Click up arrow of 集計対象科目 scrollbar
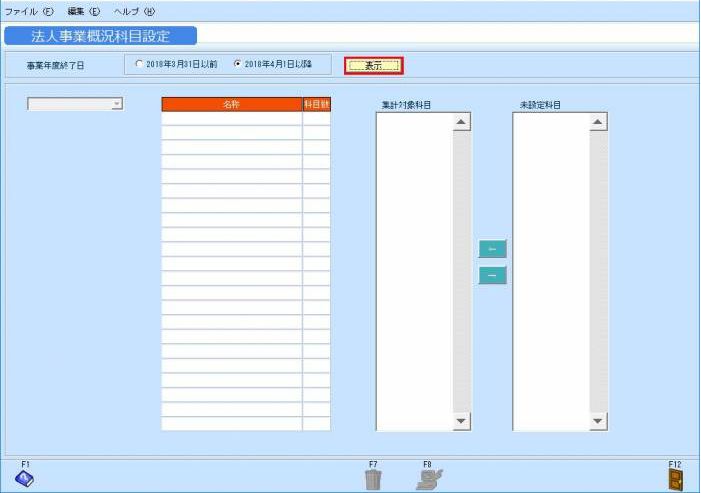 [461, 122]
